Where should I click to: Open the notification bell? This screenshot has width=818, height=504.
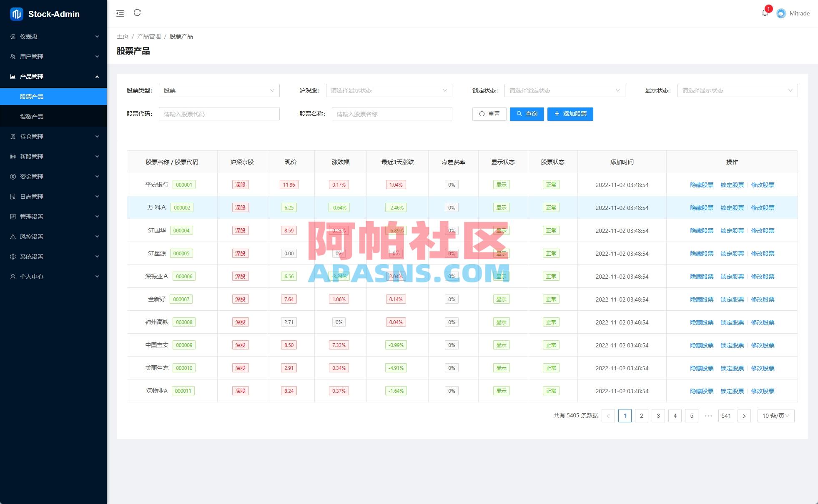tap(765, 12)
